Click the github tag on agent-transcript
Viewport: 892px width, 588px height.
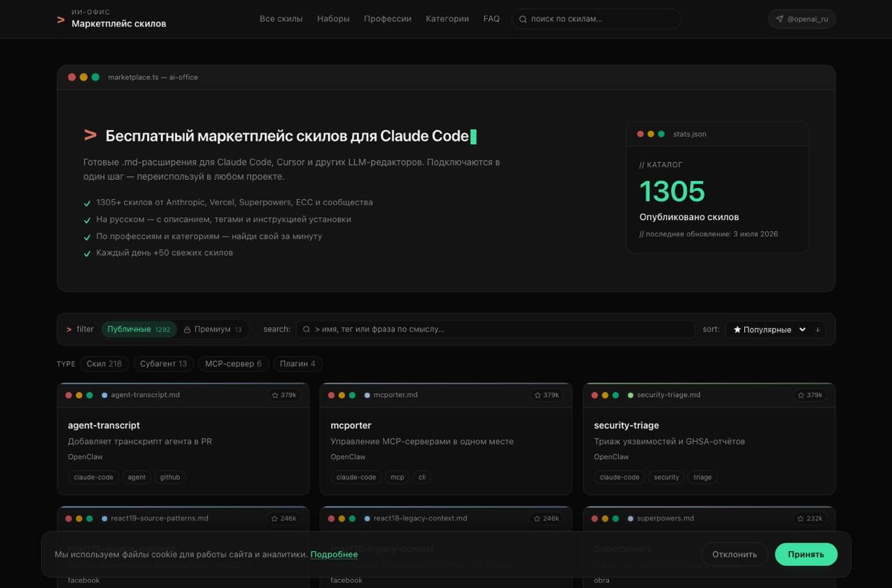(170, 477)
